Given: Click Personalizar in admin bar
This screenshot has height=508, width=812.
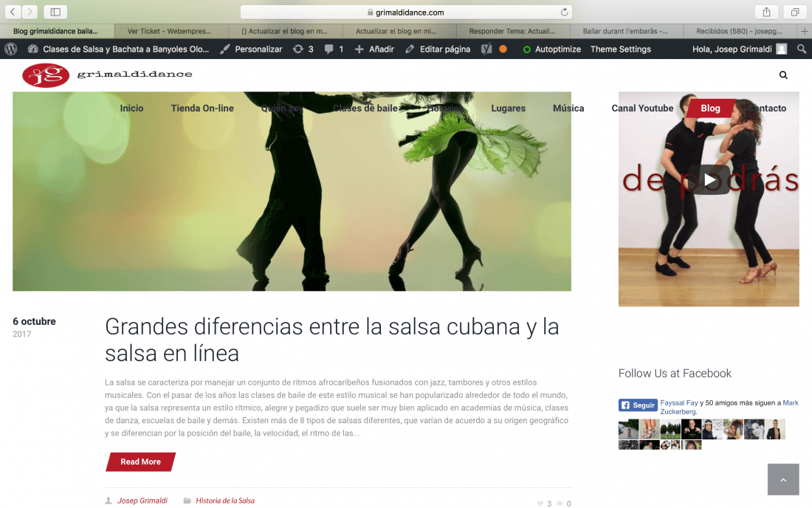Looking at the screenshot, I should [x=251, y=49].
